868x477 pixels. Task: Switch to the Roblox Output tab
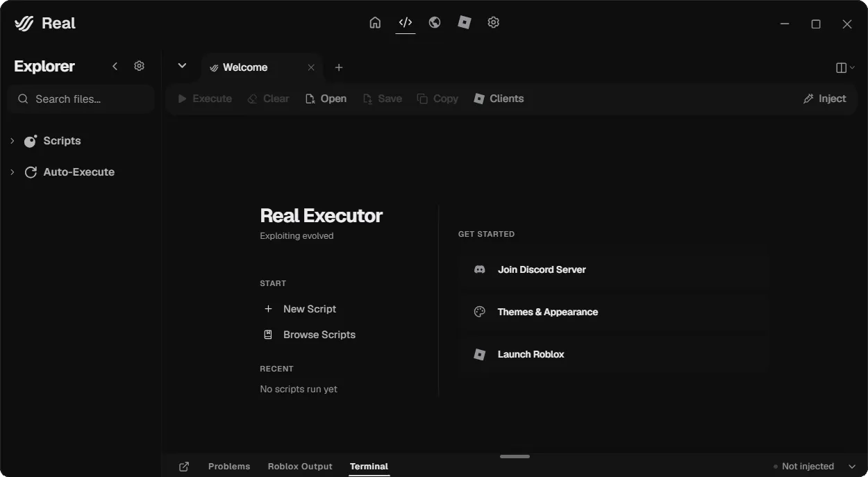pos(300,467)
